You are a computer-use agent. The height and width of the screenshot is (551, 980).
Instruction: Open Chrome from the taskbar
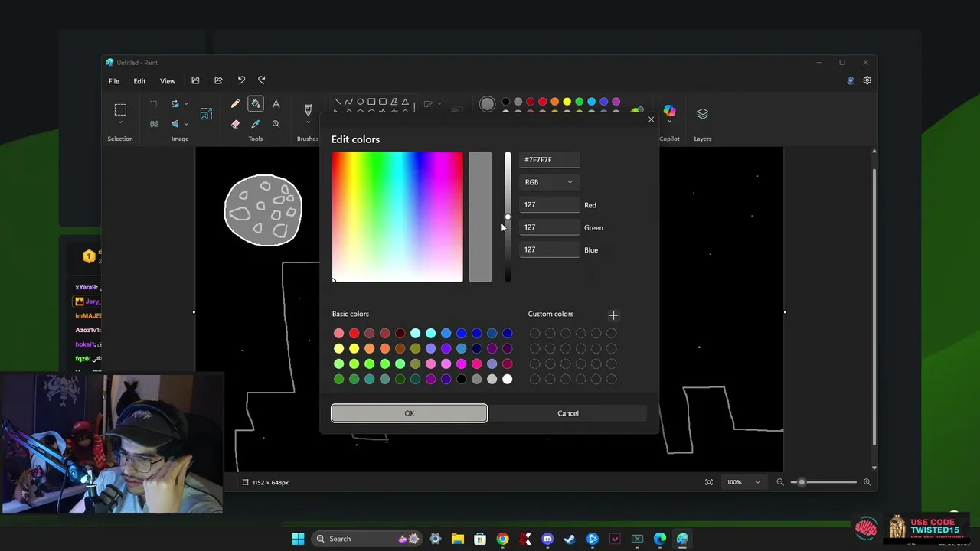(502, 539)
